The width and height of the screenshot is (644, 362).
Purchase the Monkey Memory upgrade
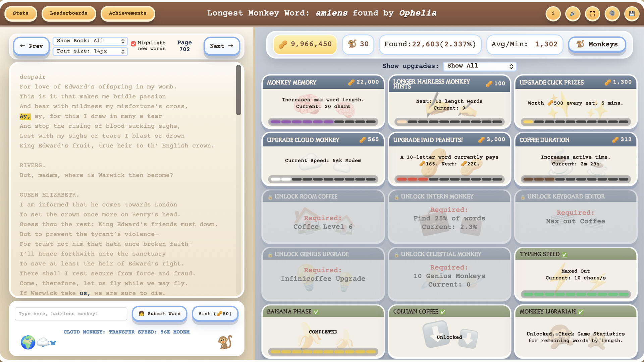[x=323, y=102]
